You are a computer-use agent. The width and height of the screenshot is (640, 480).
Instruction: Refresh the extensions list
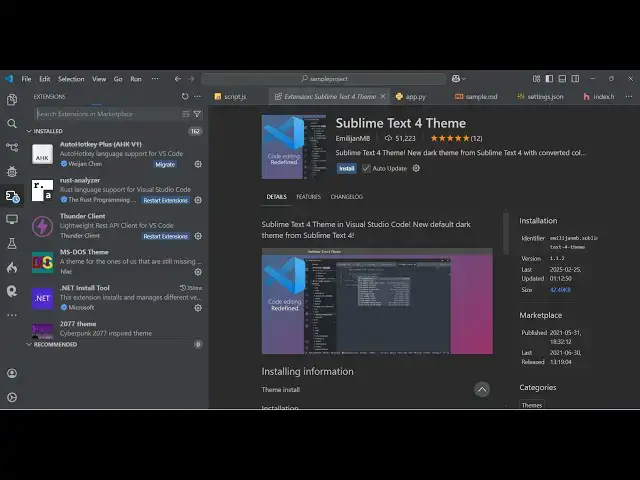pos(185,96)
